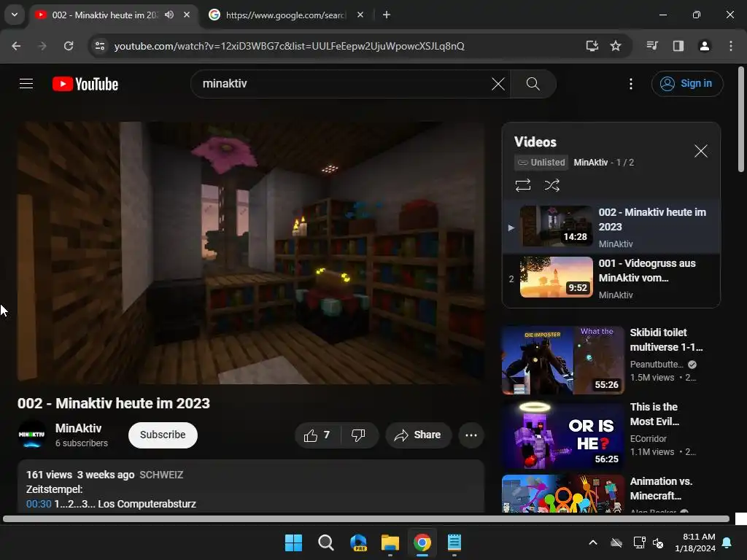Image resolution: width=747 pixels, height=560 pixels.
Task: Share the video
Action: pyautogui.click(x=418, y=435)
